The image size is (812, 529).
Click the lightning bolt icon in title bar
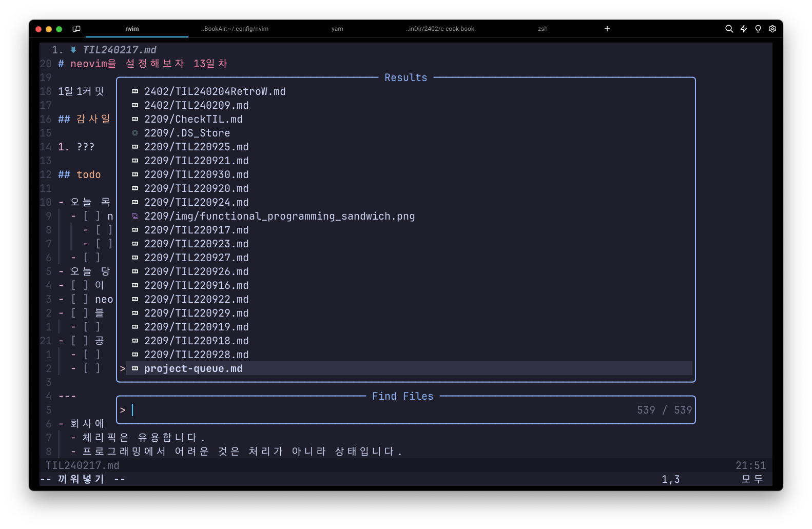[744, 29]
